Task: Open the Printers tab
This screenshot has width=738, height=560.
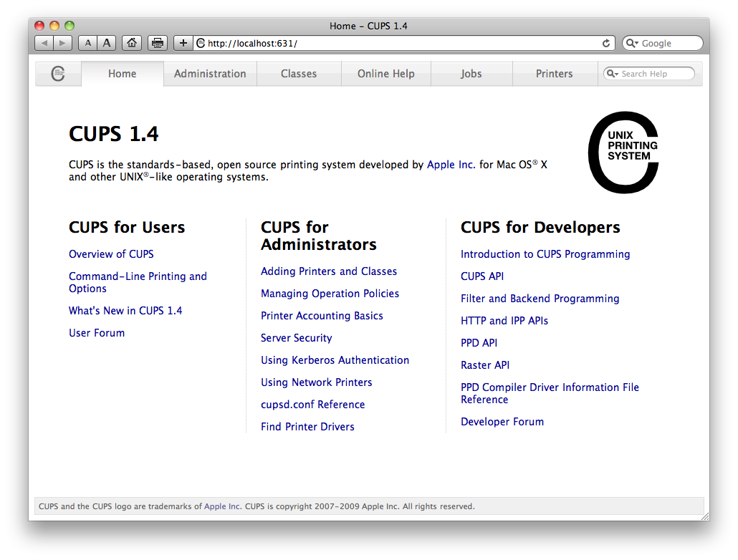Action: point(554,74)
